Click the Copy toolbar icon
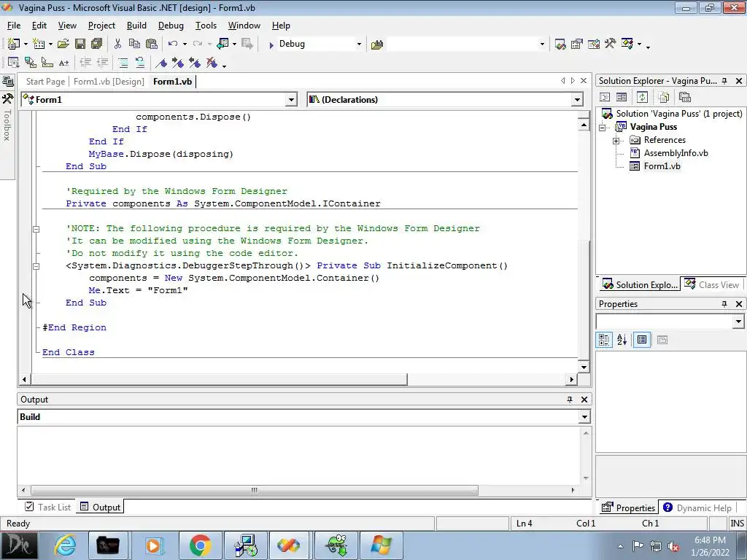The image size is (747, 560). coord(135,44)
